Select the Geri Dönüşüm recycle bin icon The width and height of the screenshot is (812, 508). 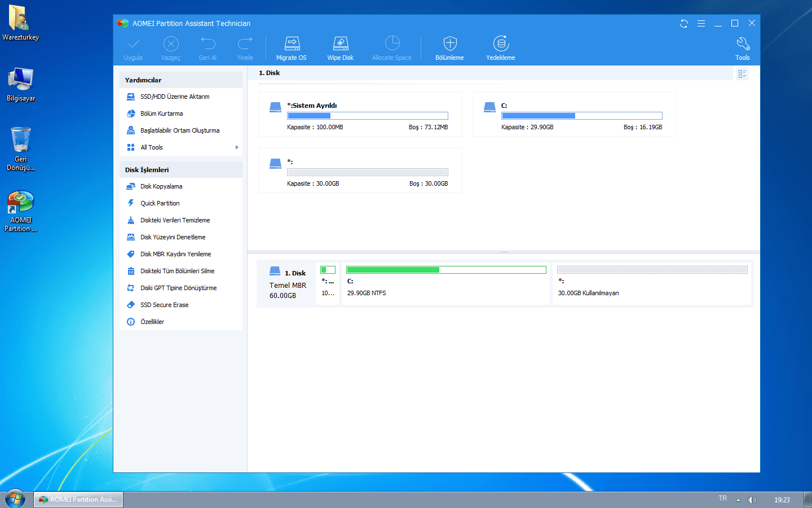coord(21,149)
